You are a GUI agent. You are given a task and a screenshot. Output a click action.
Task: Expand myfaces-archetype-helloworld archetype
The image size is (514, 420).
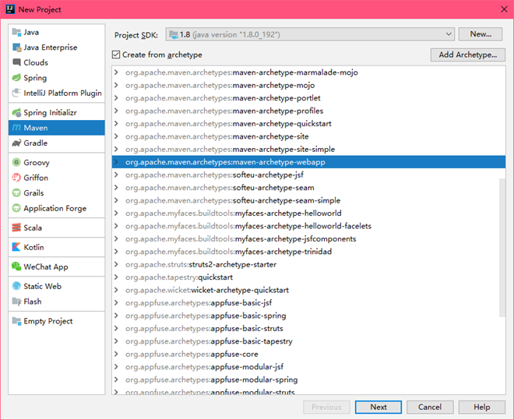click(116, 213)
